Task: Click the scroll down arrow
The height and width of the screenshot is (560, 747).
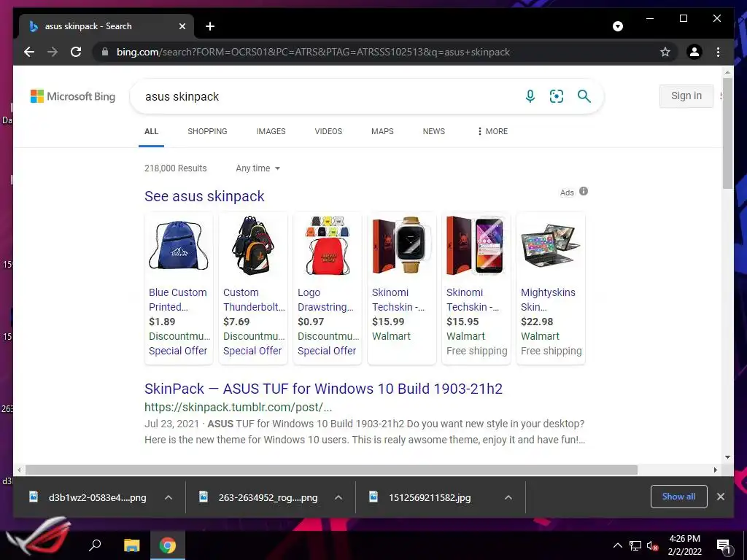Action: click(x=727, y=457)
